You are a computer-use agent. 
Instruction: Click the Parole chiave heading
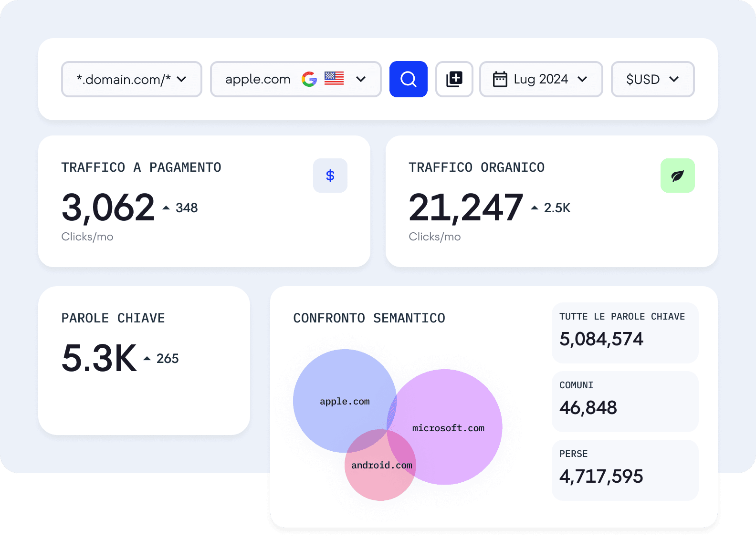tap(113, 318)
